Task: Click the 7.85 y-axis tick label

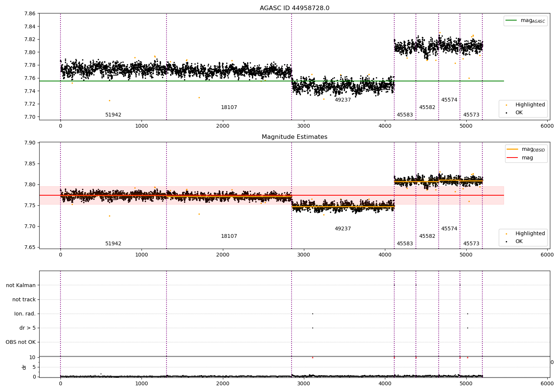Action: pyautogui.click(x=29, y=164)
